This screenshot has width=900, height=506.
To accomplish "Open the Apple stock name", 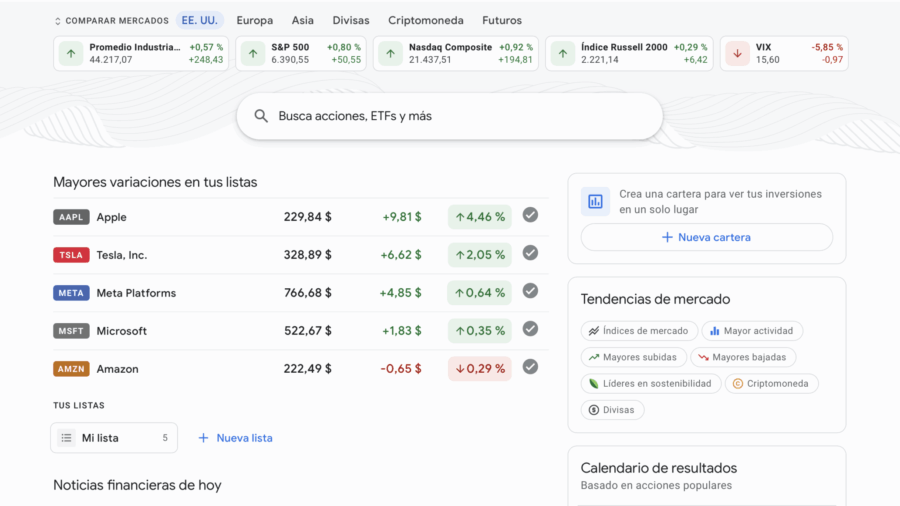I will click(111, 217).
